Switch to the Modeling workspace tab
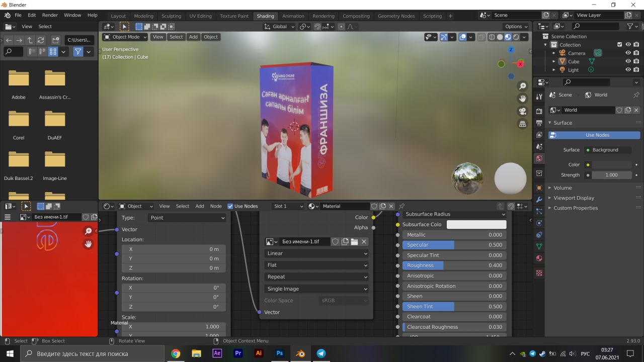 [144, 16]
